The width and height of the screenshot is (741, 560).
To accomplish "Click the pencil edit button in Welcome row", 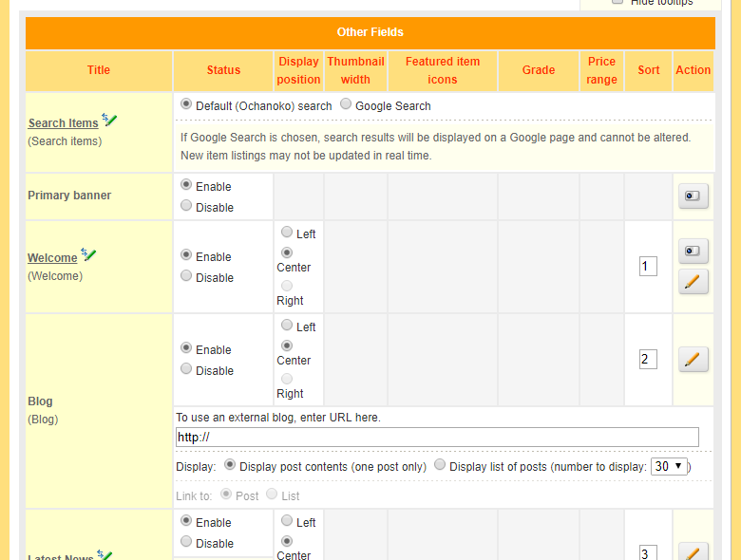I will pos(693,281).
